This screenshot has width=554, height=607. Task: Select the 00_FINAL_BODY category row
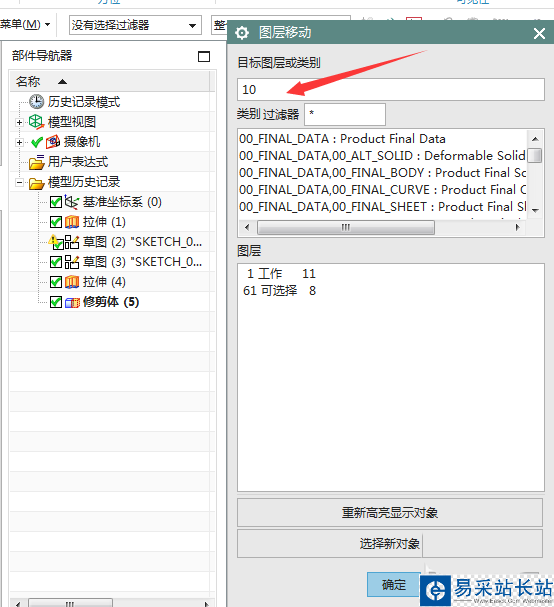[x=383, y=173]
